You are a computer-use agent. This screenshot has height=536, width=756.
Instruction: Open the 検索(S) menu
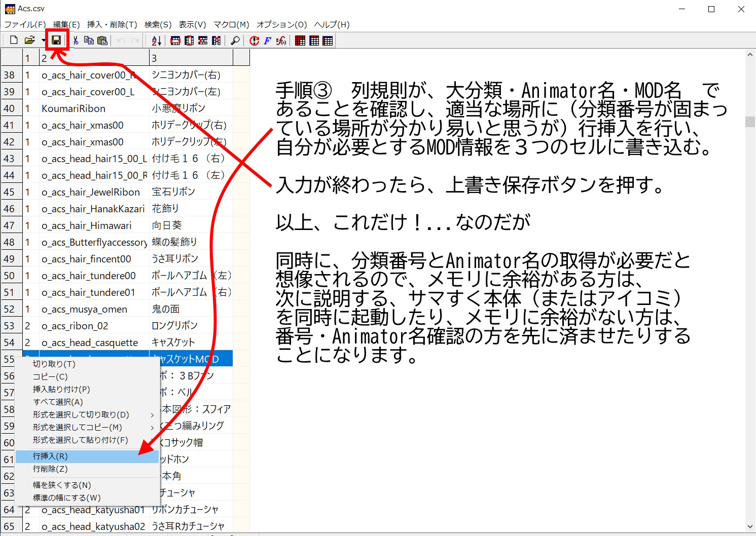click(x=158, y=24)
